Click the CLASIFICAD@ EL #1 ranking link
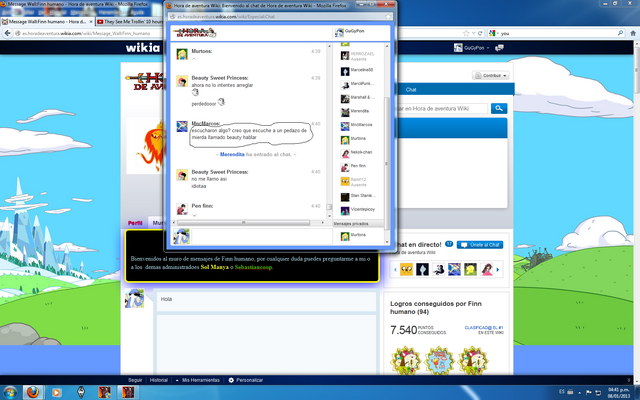This screenshot has width=640, height=400. coord(484,330)
